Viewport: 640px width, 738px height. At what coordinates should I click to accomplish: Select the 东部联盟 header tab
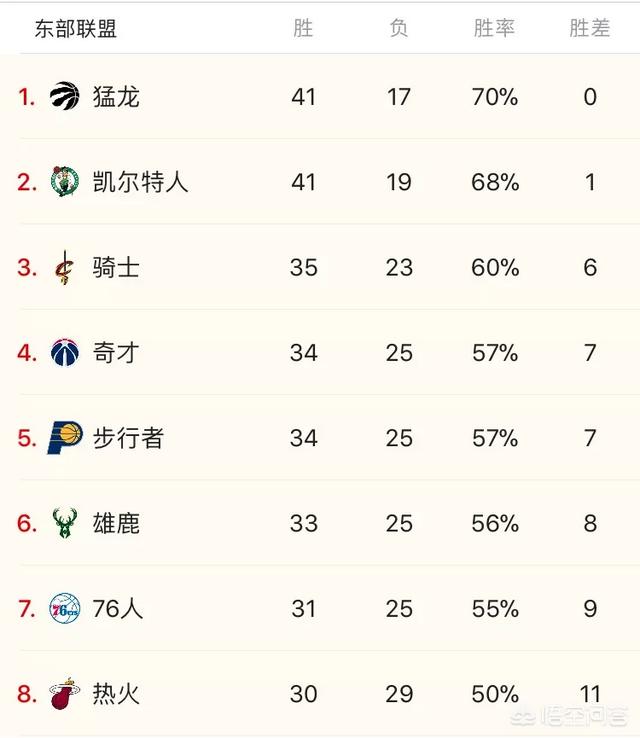pos(75,29)
